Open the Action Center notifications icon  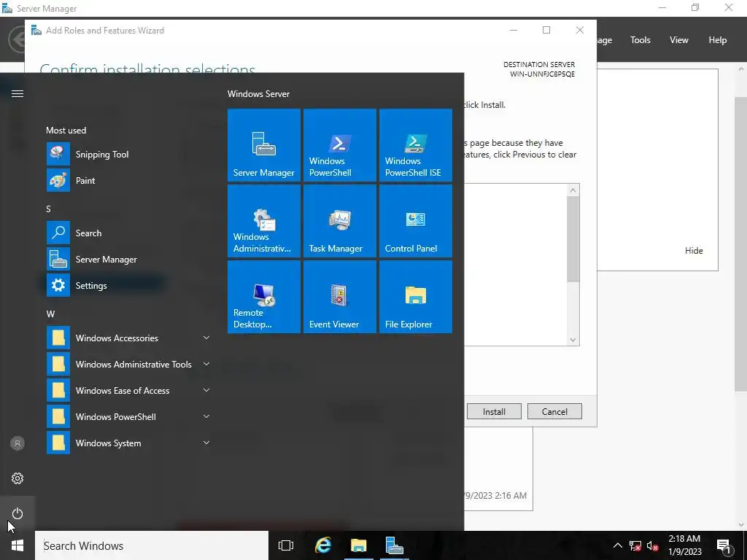[x=723, y=545]
